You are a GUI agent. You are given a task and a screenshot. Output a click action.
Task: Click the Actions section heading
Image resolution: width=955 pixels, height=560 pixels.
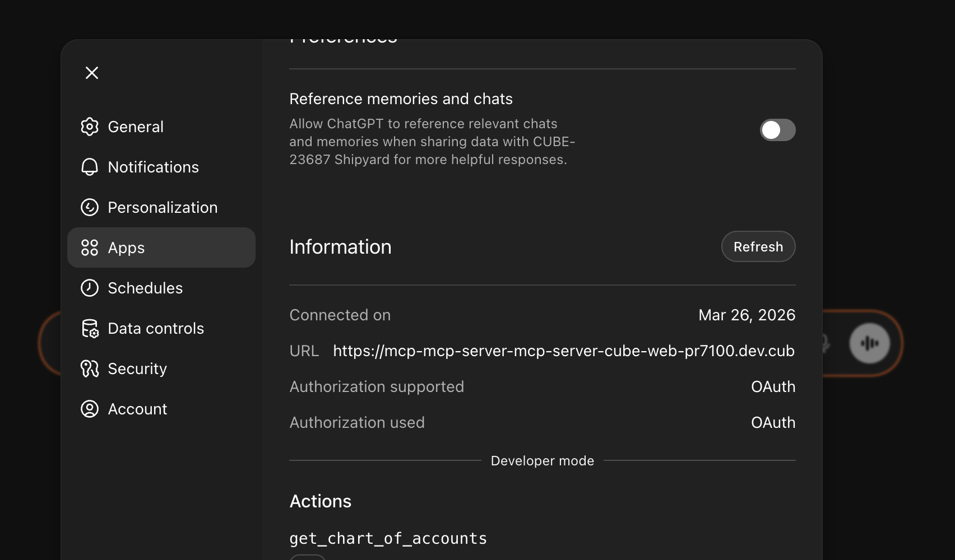click(321, 501)
